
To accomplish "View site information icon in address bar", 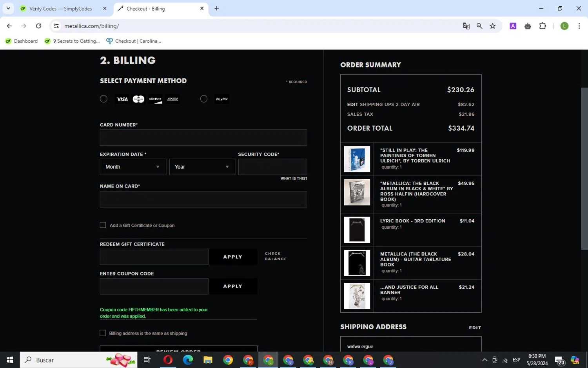I will (56, 26).
